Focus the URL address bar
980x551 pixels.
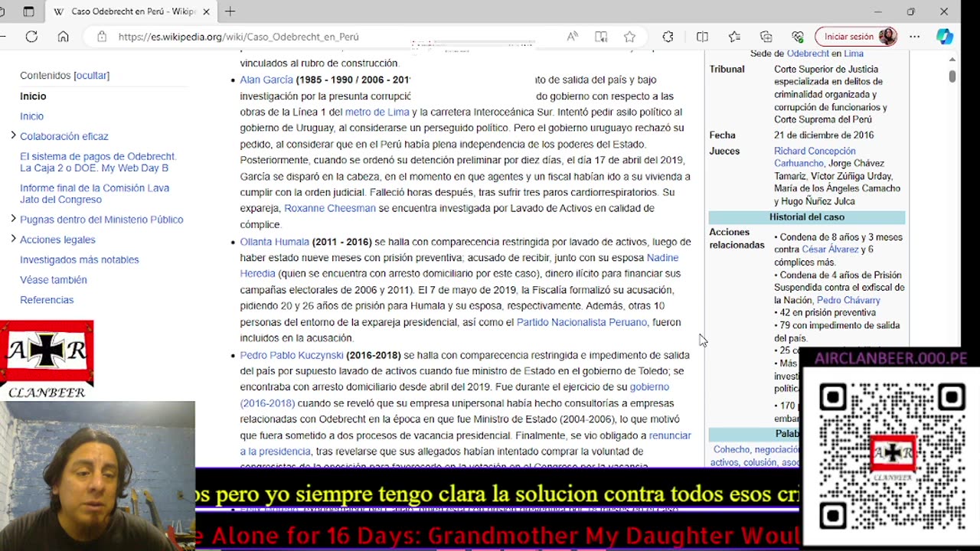(337, 37)
